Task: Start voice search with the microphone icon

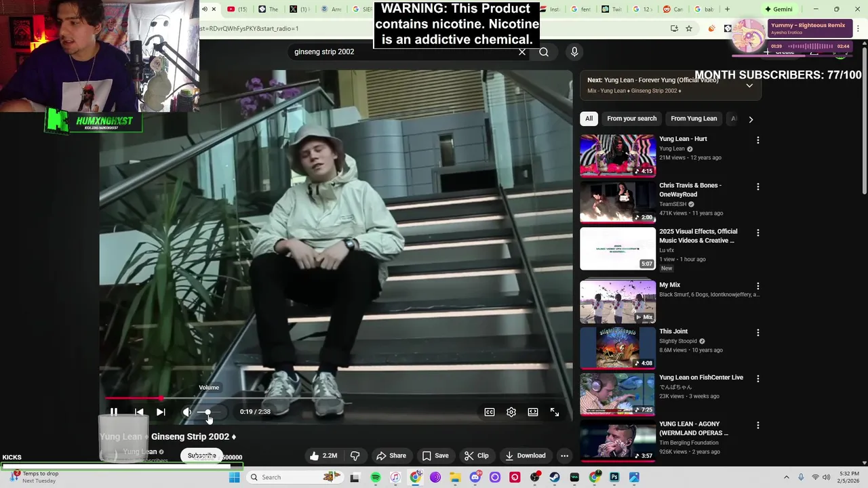Action: pos(574,52)
